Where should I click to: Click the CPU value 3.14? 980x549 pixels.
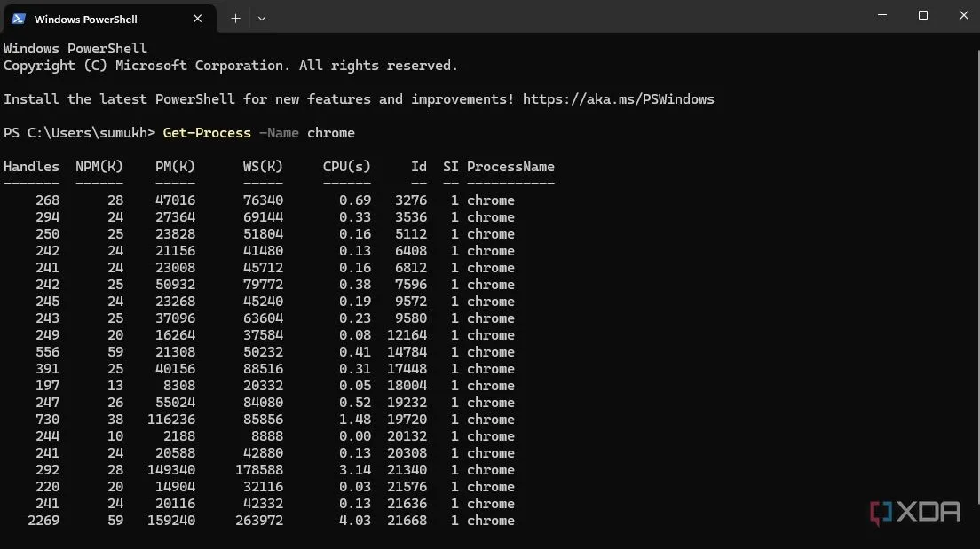[355, 470]
